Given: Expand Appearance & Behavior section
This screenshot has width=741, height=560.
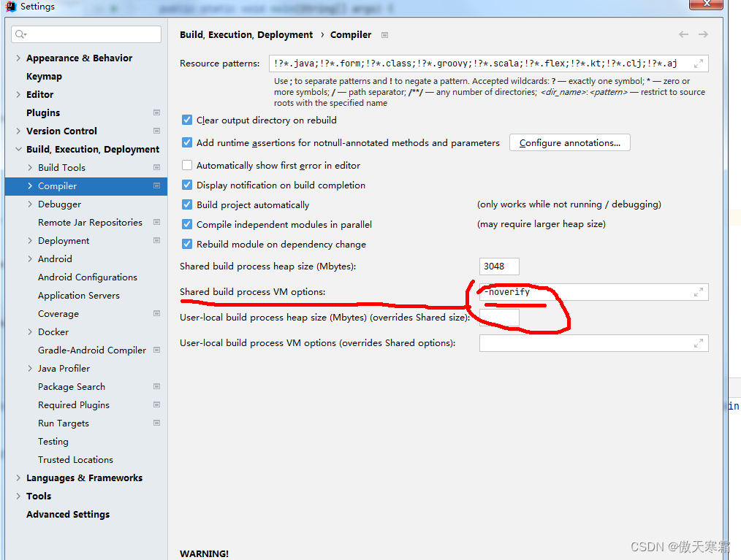Looking at the screenshot, I should 18,58.
